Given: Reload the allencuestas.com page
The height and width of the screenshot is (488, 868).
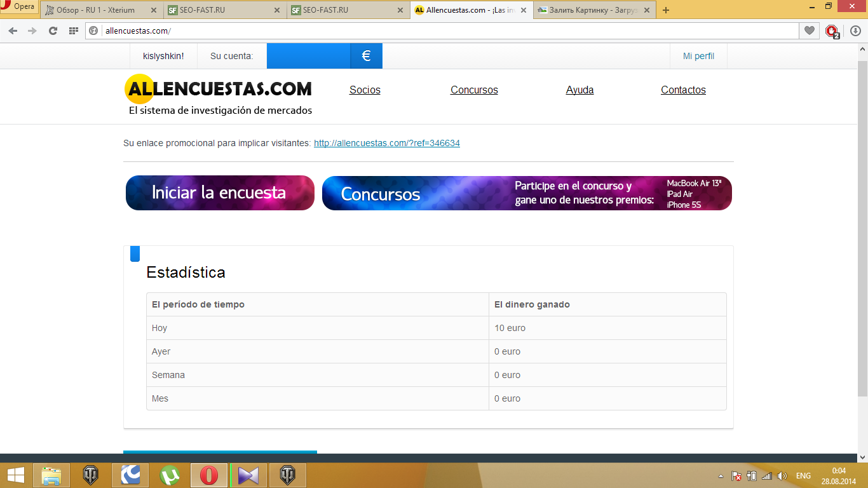Looking at the screenshot, I should [53, 30].
